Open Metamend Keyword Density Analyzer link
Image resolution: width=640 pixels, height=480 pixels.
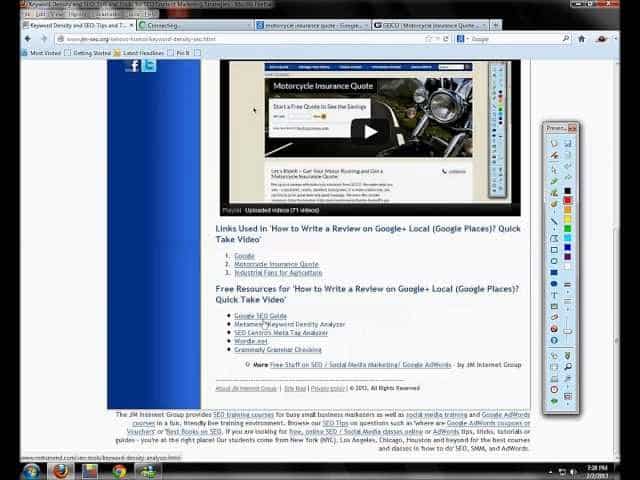pos(290,324)
